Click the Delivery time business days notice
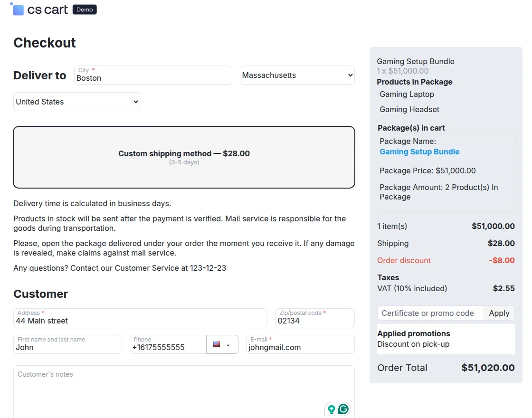Image resolution: width=532 pixels, height=418 pixels. [92, 204]
